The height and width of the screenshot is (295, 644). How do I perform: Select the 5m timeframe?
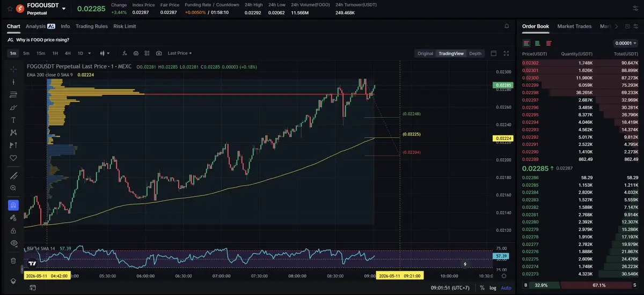click(26, 53)
